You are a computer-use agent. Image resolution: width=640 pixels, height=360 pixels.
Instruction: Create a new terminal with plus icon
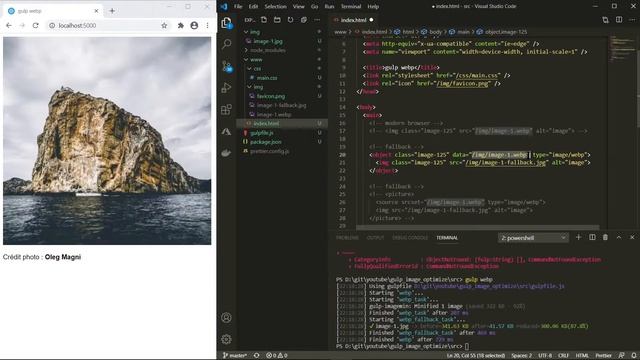pos(578,238)
